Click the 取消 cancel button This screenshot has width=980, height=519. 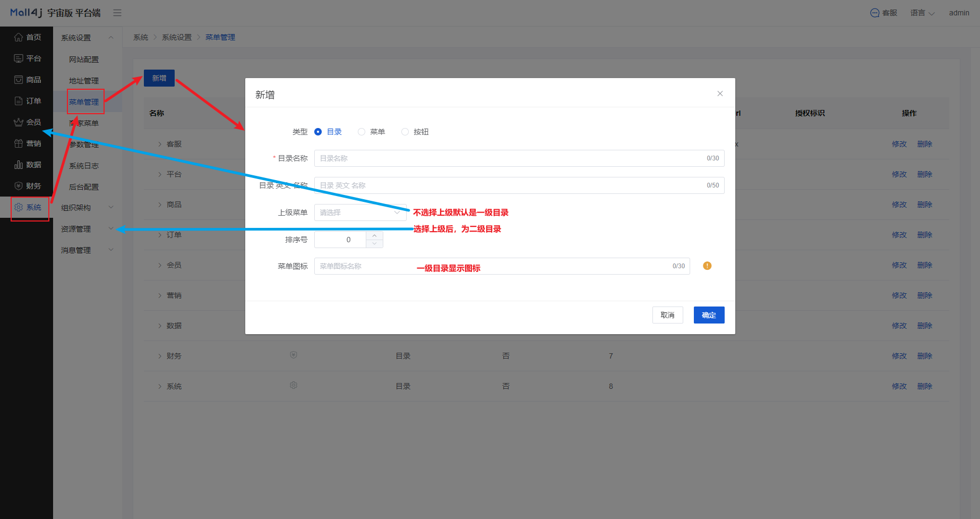667,315
